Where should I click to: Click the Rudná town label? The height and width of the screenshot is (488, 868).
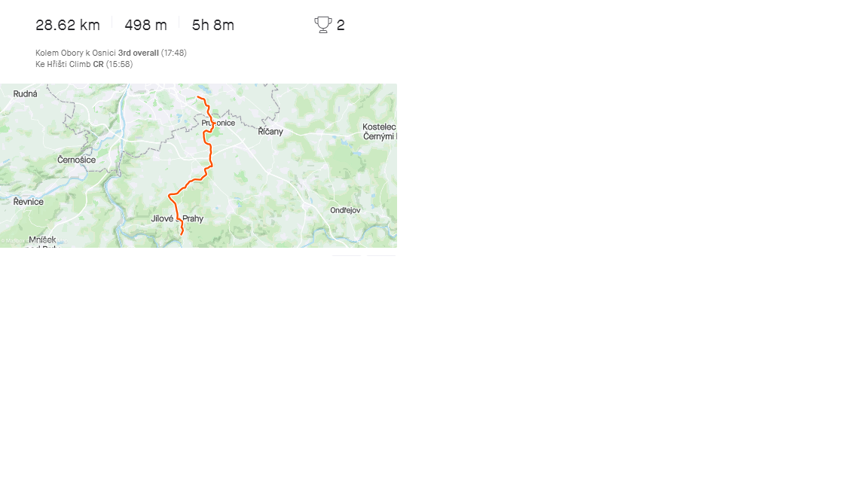(26, 94)
